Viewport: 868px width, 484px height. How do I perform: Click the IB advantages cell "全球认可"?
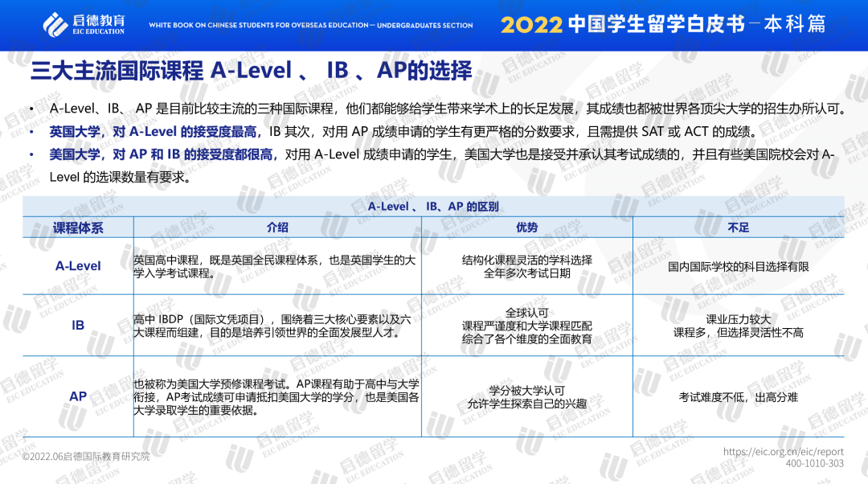[x=527, y=312]
